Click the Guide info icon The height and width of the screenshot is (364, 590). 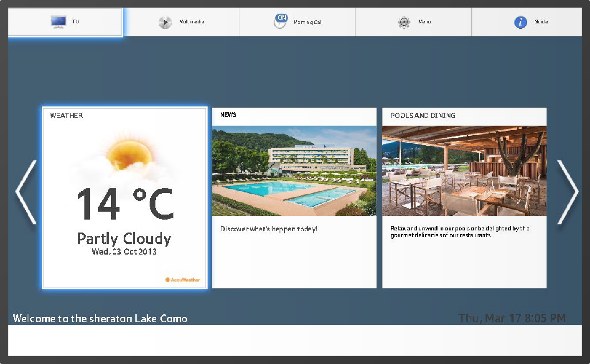point(520,22)
